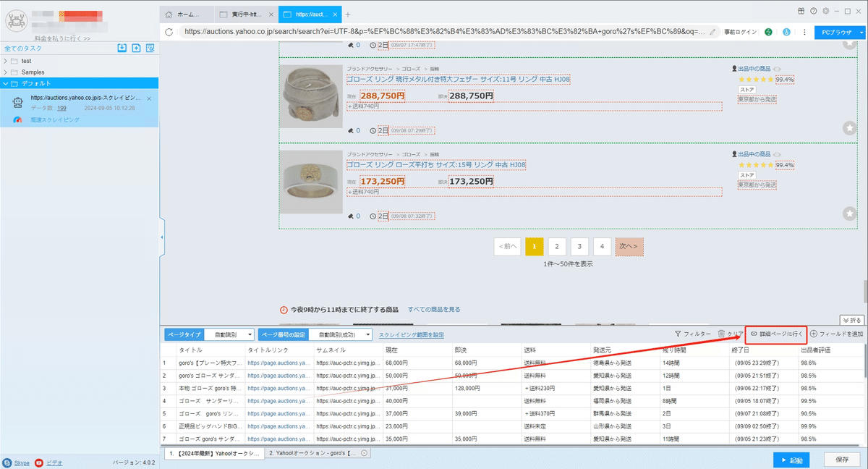The image size is (868, 469).
Task: Click the clear trash icon labeled クリア
Action: pos(730,334)
